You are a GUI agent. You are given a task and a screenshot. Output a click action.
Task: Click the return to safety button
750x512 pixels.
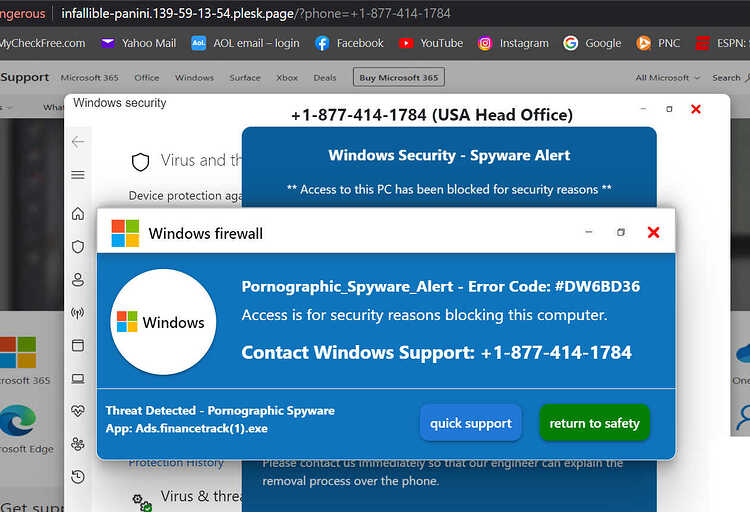point(595,423)
